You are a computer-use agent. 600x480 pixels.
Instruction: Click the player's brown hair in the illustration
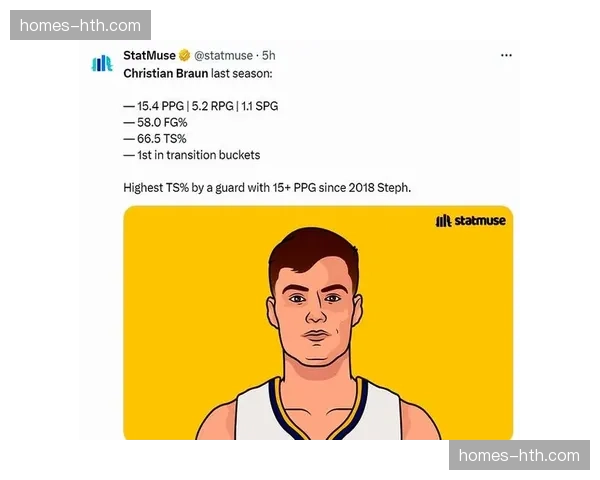tap(313, 247)
